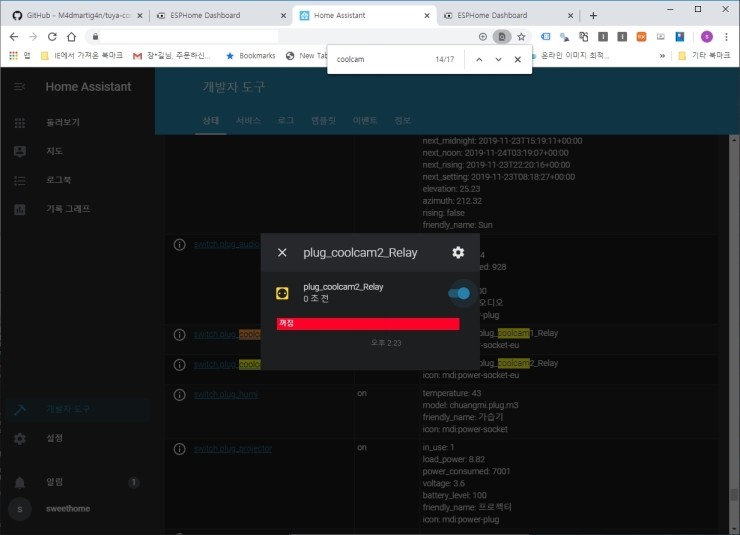Open Bookmarks bookmark with star icon
Screen dimensions: 740x535
tap(251, 56)
